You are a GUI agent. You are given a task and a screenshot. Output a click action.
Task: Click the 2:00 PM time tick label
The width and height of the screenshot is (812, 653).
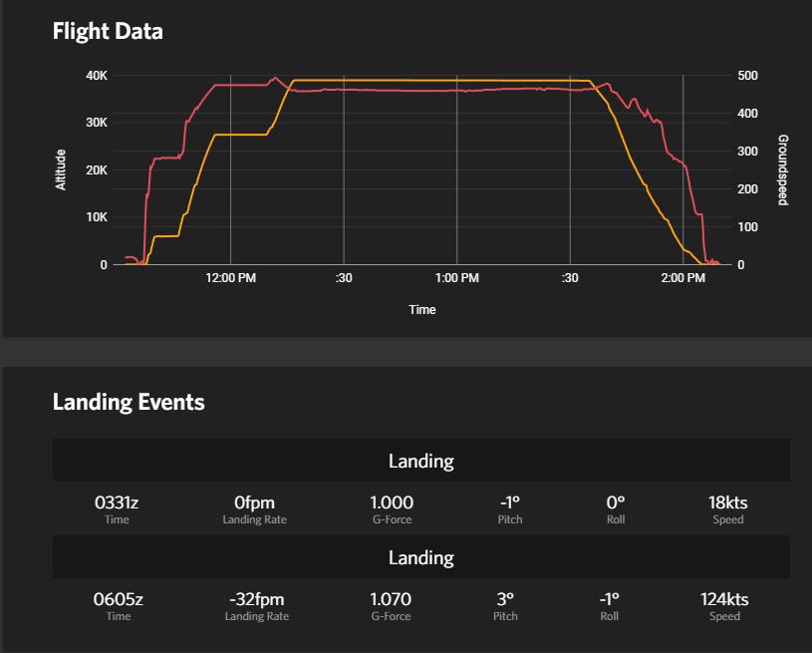coord(682,278)
